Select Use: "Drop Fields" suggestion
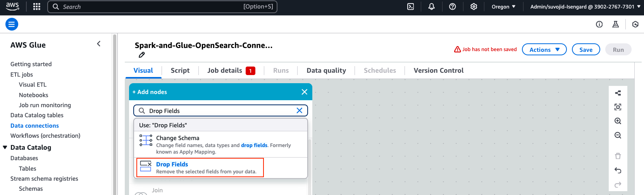This screenshot has height=195, width=644. pyautogui.click(x=220, y=125)
